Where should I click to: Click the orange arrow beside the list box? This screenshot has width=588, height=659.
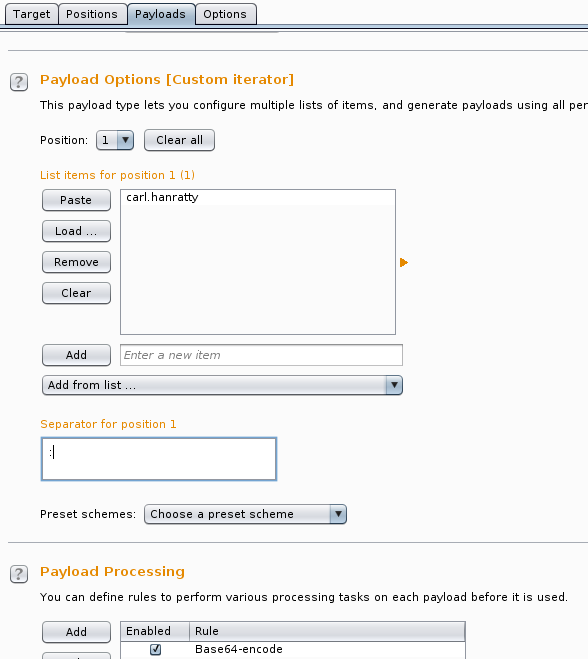point(403,263)
